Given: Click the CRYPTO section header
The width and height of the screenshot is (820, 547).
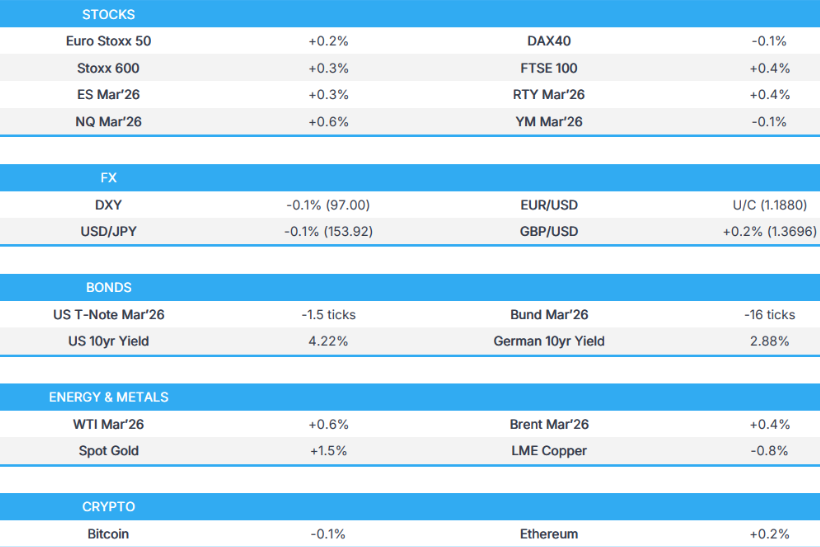Looking at the screenshot, I should (108, 507).
